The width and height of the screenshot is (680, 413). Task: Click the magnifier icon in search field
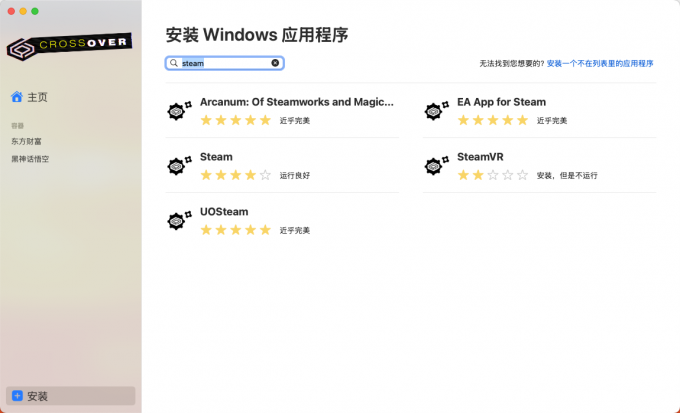pos(174,63)
